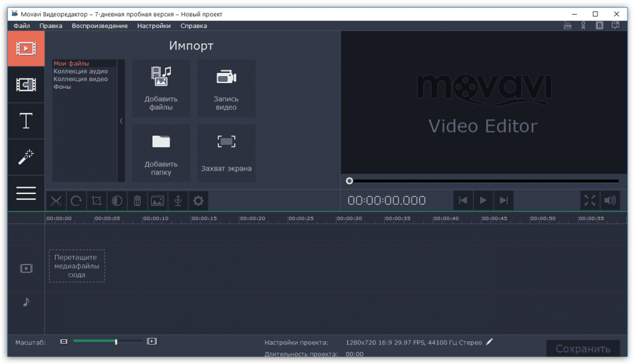This screenshot has height=364, width=635.
Task: Open the Воспроизведение menu
Action: pos(100,26)
